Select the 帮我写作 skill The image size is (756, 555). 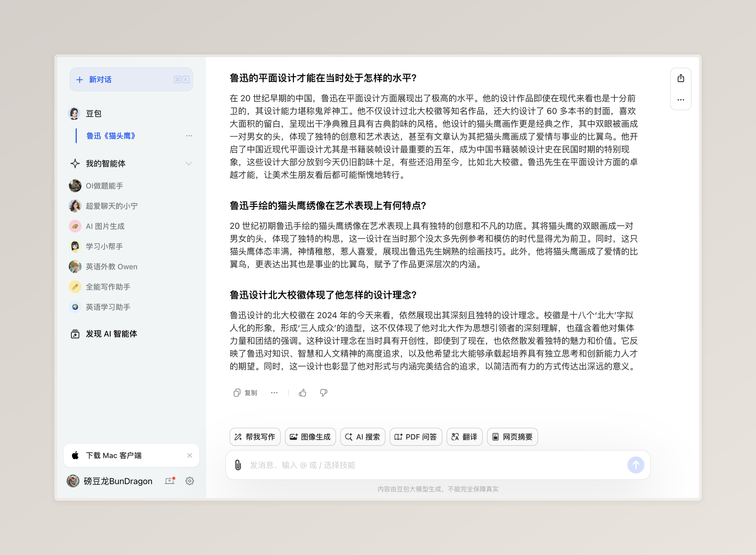(x=255, y=437)
